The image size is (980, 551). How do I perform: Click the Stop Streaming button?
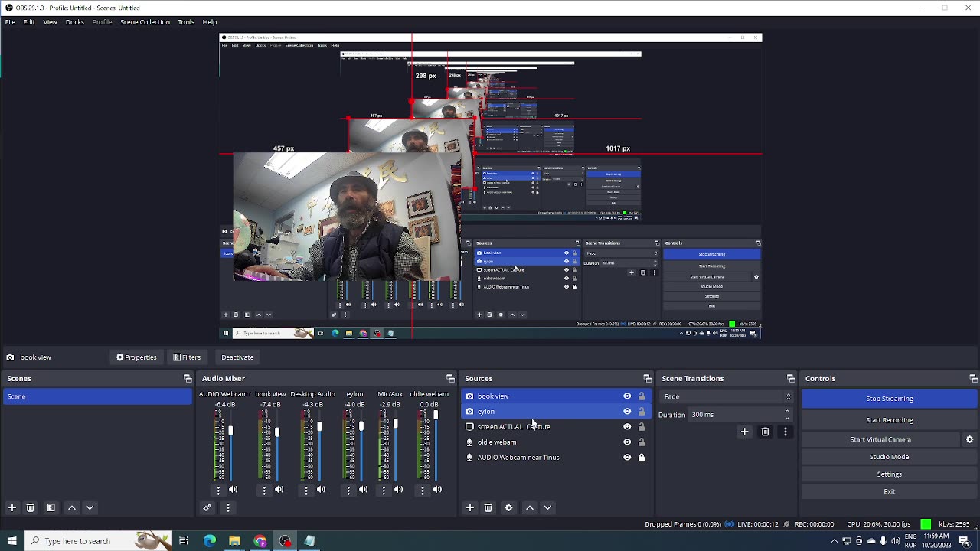889,399
